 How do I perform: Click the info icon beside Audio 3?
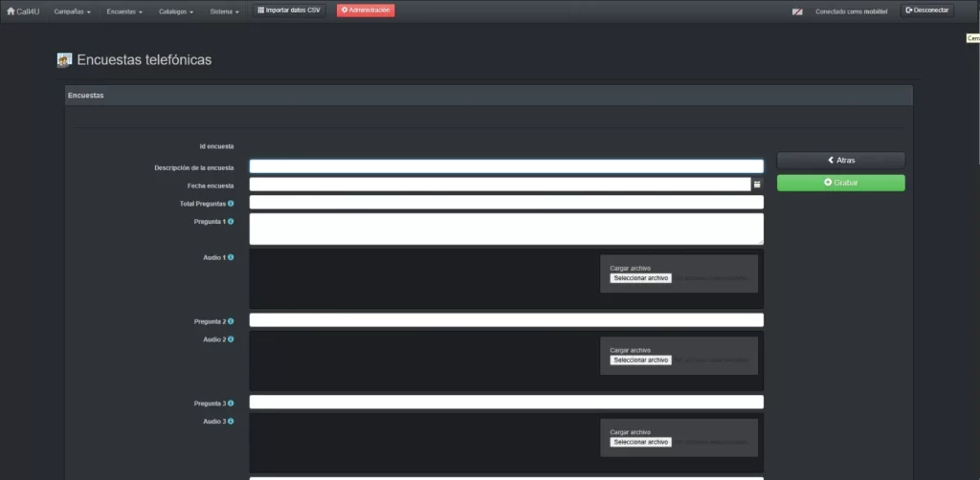(x=231, y=422)
